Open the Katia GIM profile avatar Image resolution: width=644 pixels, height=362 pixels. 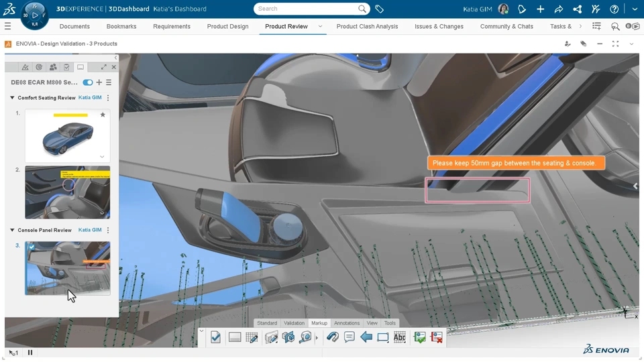503,9
